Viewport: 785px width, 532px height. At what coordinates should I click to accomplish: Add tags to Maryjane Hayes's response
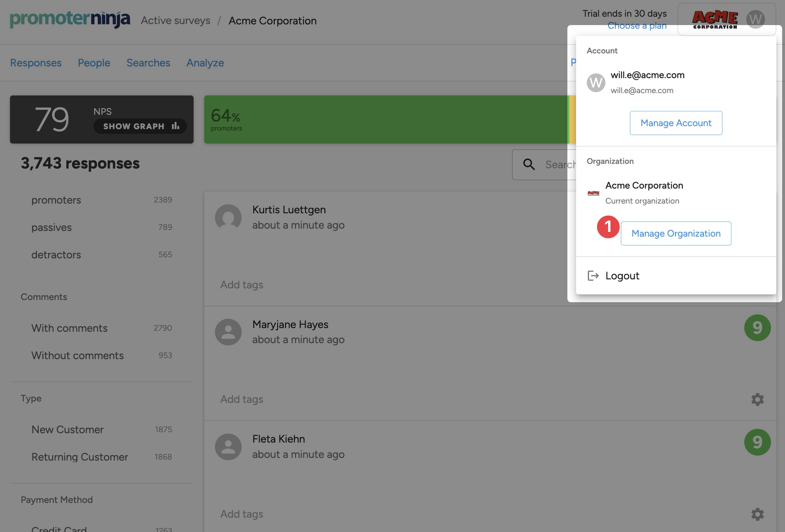coord(242,399)
